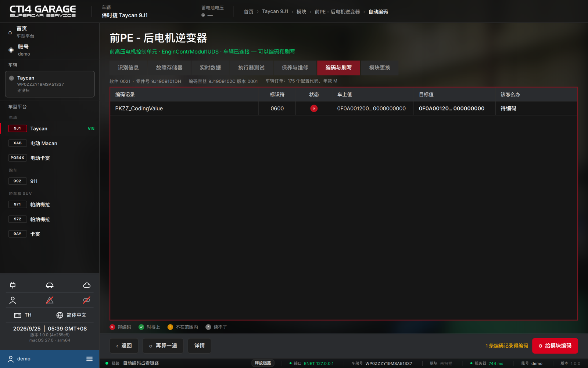Click the 1 条编码记录得编码 notice
Viewport: 588px width, 368px height.
point(506,346)
